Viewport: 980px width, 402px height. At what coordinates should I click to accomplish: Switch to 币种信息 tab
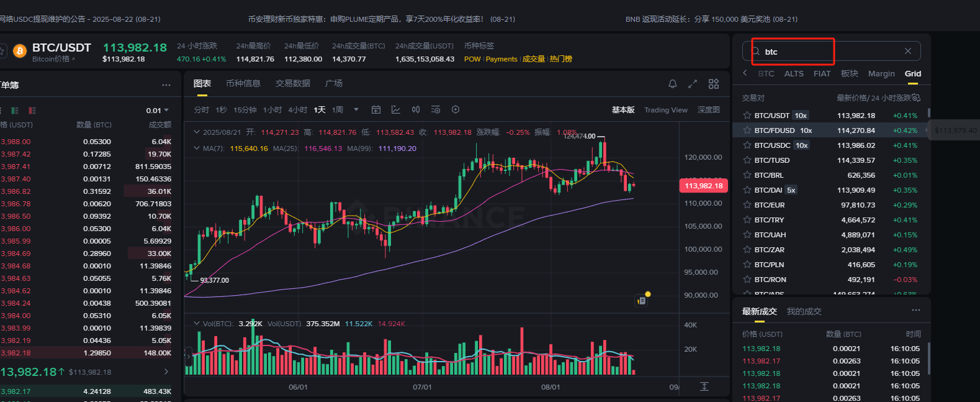243,83
